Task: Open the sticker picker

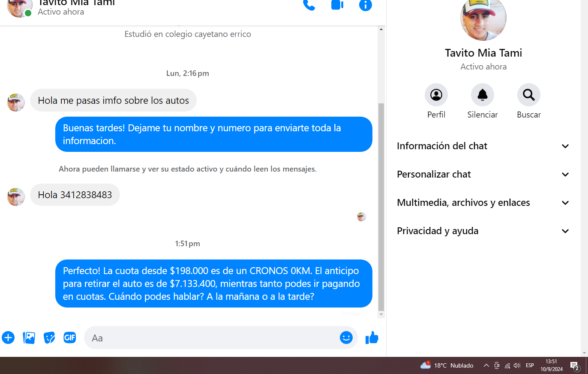Action: coord(49,338)
